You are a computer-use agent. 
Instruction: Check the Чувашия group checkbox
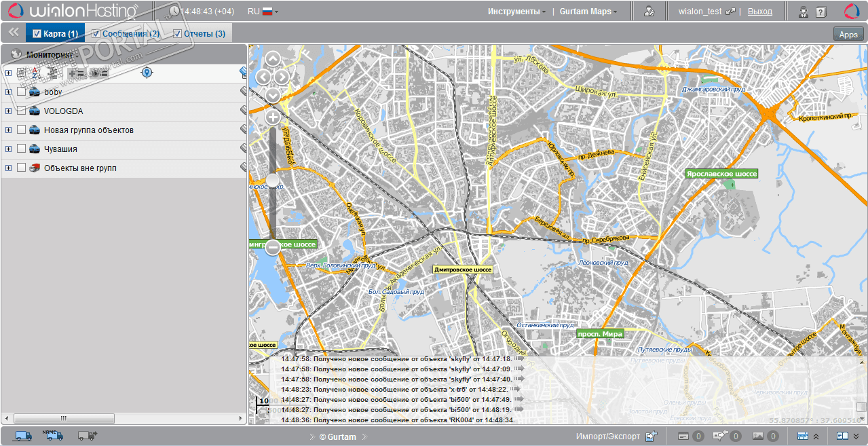22,149
